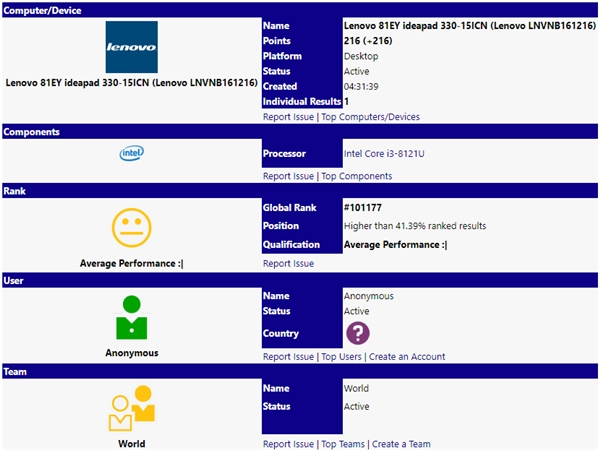
Task: Click the Individual Results value 1
Action: click(346, 101)
